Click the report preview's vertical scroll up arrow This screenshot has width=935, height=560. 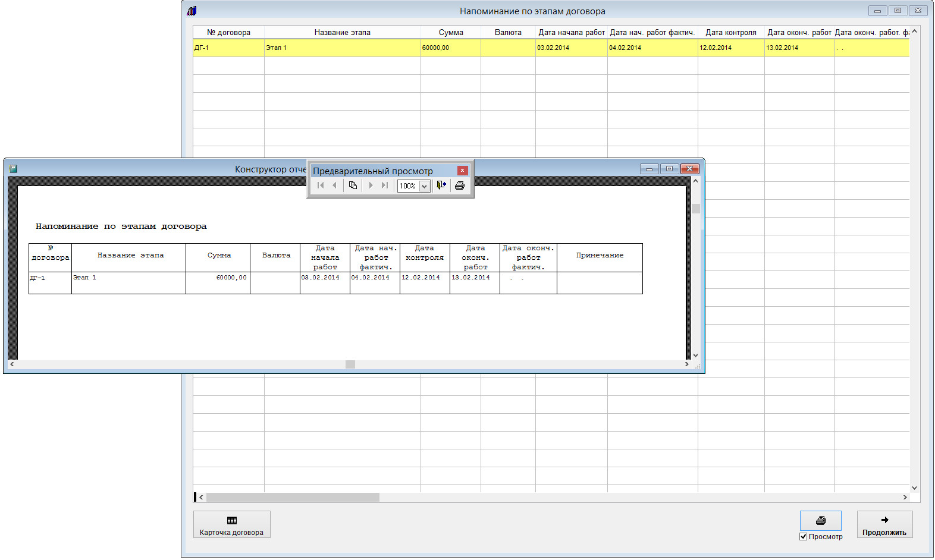696,181
